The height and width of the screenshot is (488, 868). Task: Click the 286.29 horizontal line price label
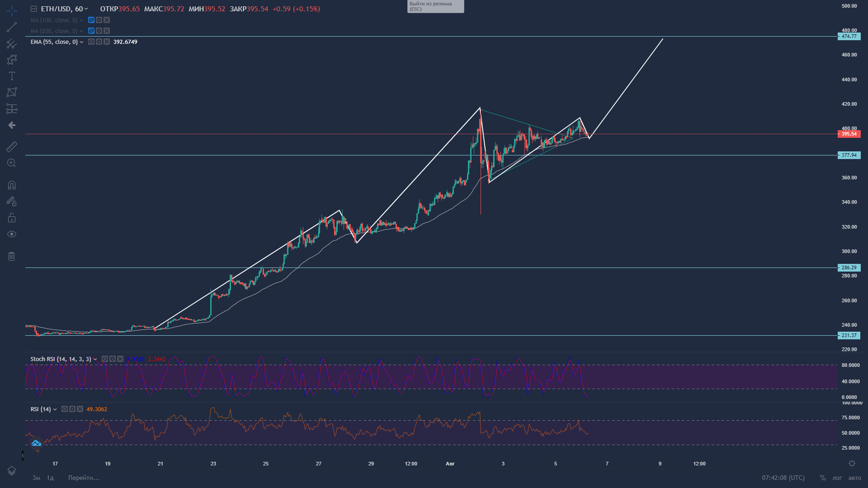click(849, 267)
